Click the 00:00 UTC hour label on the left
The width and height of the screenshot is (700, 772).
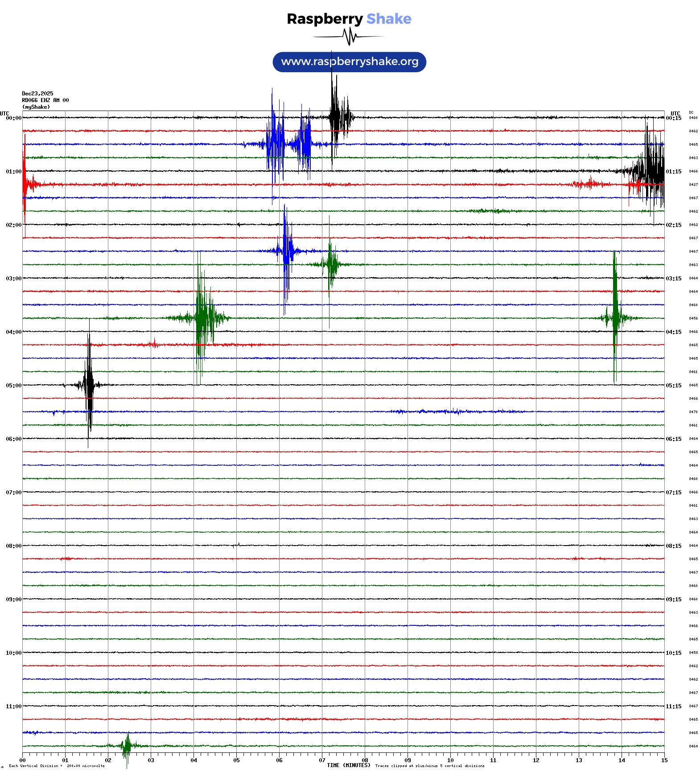(13, 118)
